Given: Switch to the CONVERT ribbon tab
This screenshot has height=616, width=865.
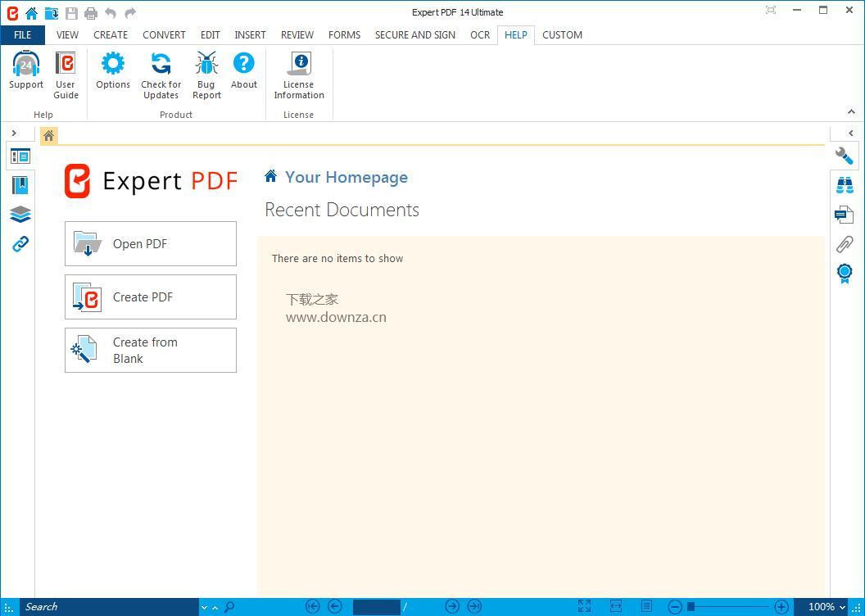Looking at the screenshot, I should (164, 34).
